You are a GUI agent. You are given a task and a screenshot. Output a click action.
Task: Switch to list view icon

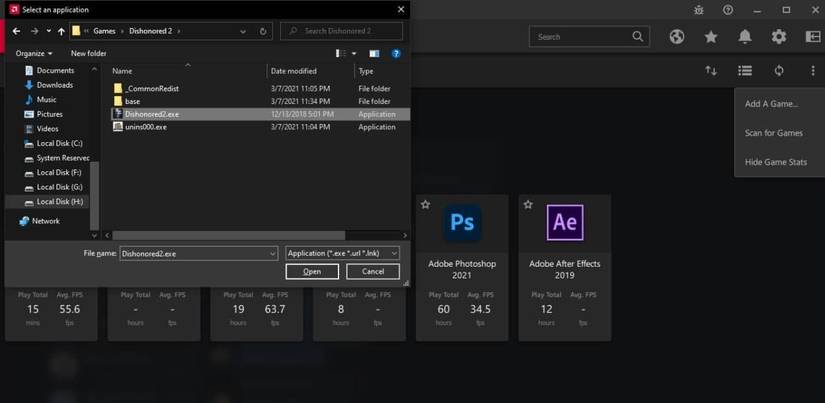pyautogui.click(x=745, y=70)
